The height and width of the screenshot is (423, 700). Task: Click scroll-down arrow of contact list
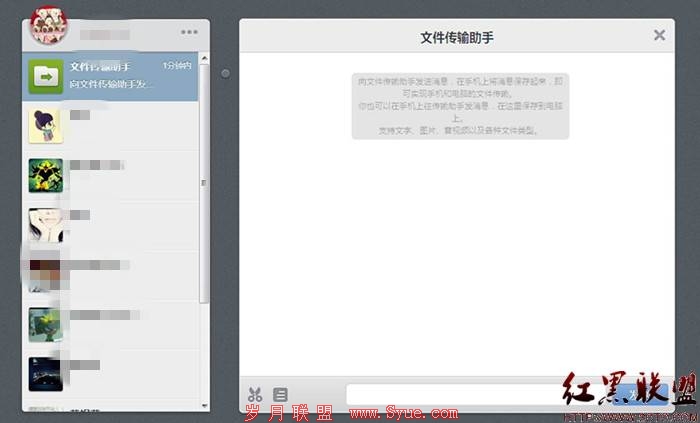coord(204,406)
